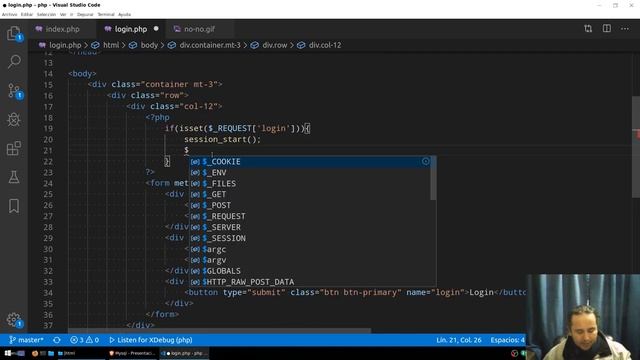Image resolution: width=640 pixels, height=360 pixels.
Task: Switch to the no-no.gif tab
Action: click(x=199, y=29)
